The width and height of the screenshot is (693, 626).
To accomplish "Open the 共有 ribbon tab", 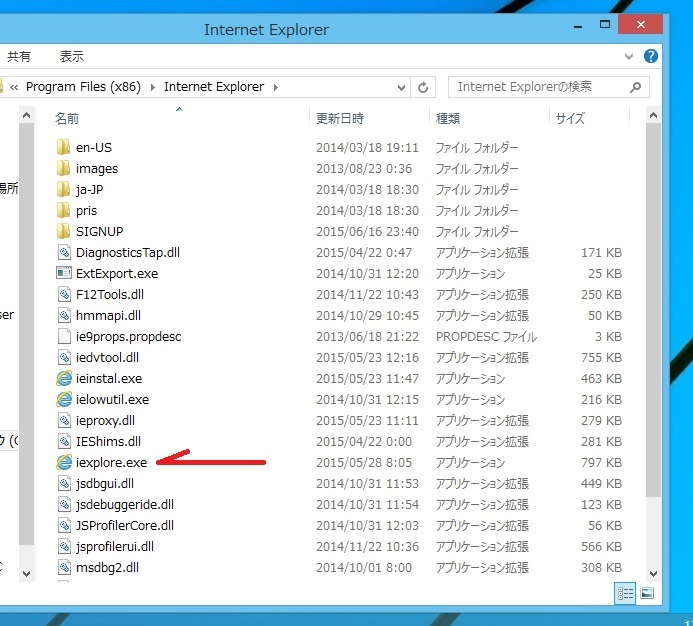I will point(19,57).
